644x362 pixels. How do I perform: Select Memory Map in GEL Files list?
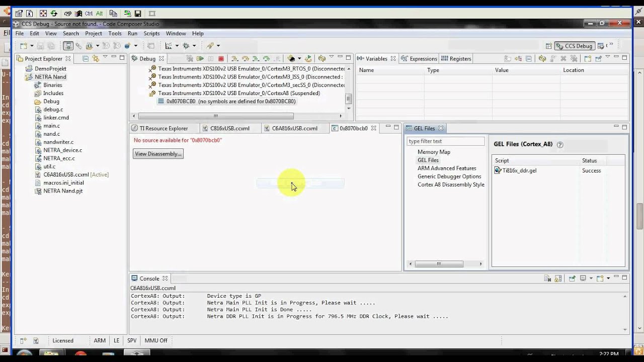[434, 152]
